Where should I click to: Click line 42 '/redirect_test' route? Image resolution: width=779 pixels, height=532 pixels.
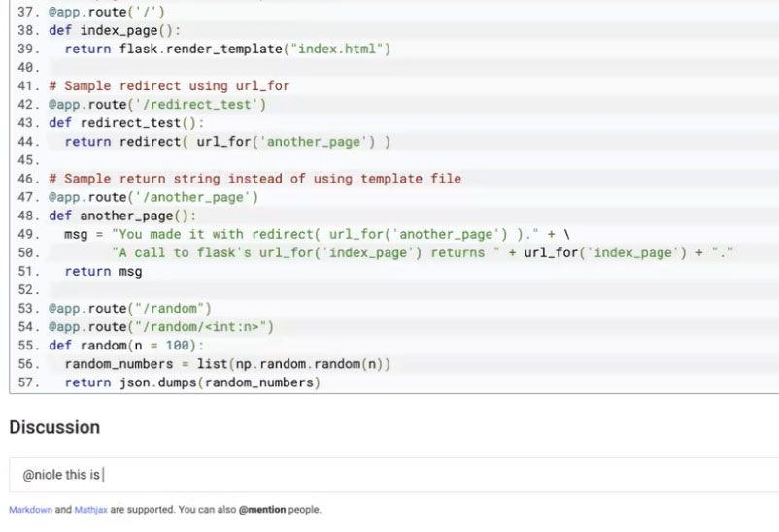pyautogui.click(x=157, y=104)
